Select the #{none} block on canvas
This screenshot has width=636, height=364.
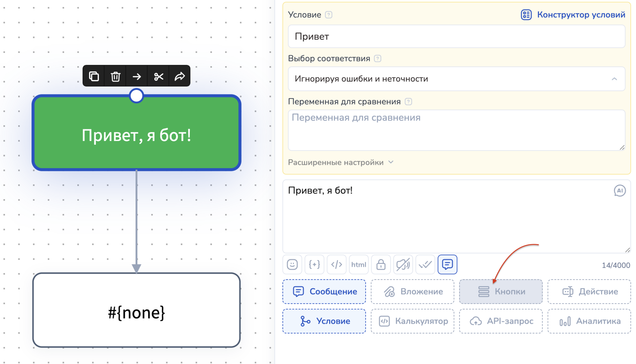pyautogui.click(x=137, y=310)
